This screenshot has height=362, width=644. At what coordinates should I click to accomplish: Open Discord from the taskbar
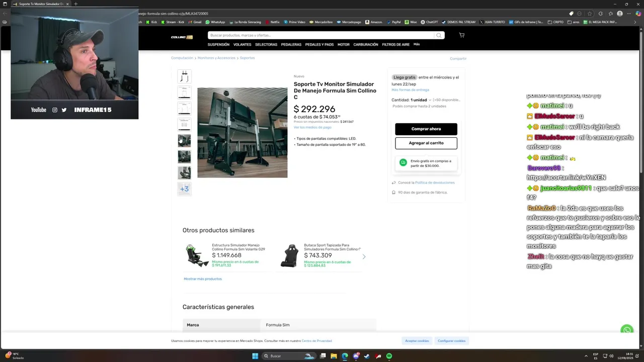tap(356, 356)
